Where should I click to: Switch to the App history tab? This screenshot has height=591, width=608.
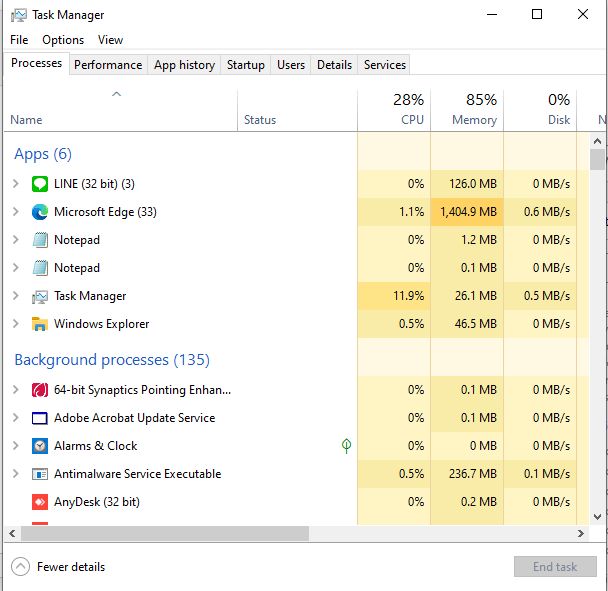coord(184,65)
